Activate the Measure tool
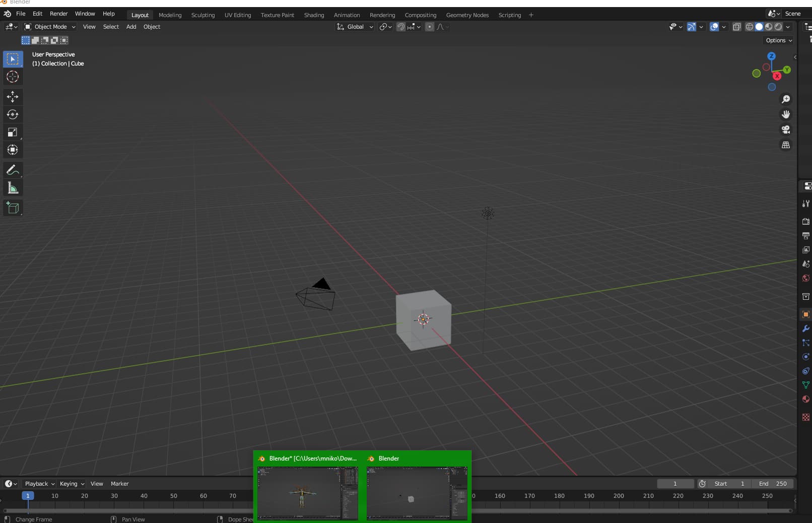The height and width of the screenshot is (523, 812). [13, 187]
